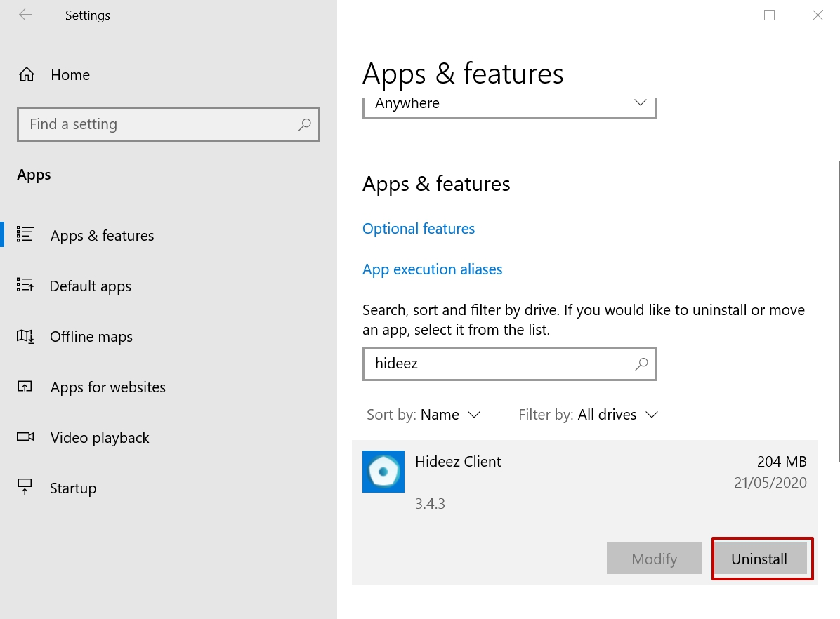Image resolution: width=840 pixels, height=619 pixels.
Task: Click the Hideez Client app icon
Action: tap(383, 471)
